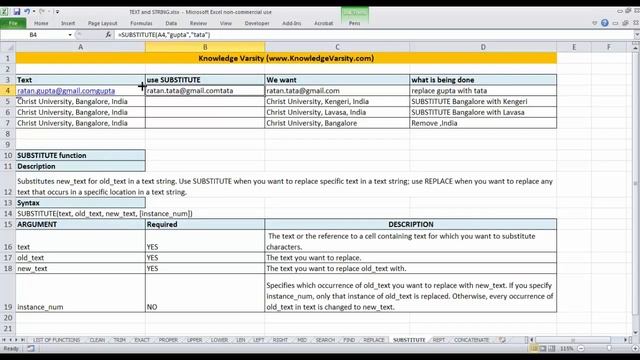The image size is (640, 360).
Task: Click the zoom slider handle
Action: [x=609, y=349]
